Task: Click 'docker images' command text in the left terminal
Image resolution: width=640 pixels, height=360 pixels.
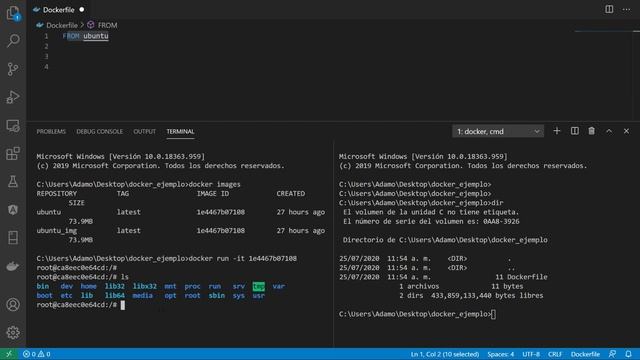Action: click(215, 184)
